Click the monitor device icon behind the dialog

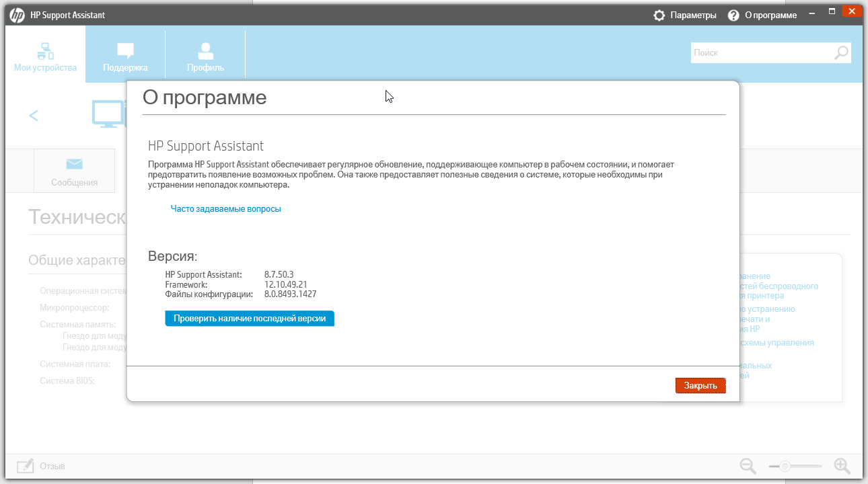tap(109, 114)
